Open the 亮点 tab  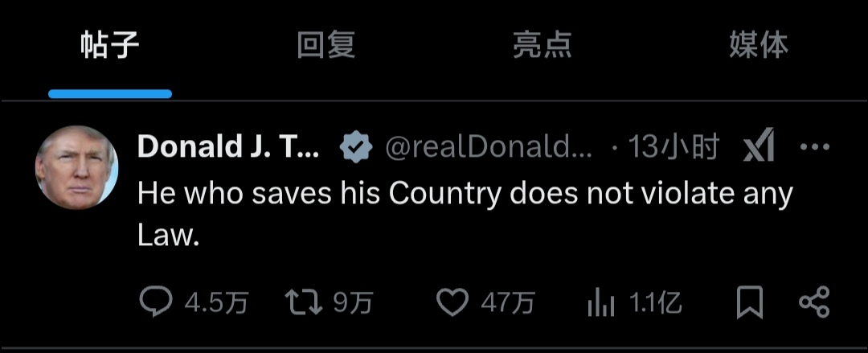(x=542, y=46)
